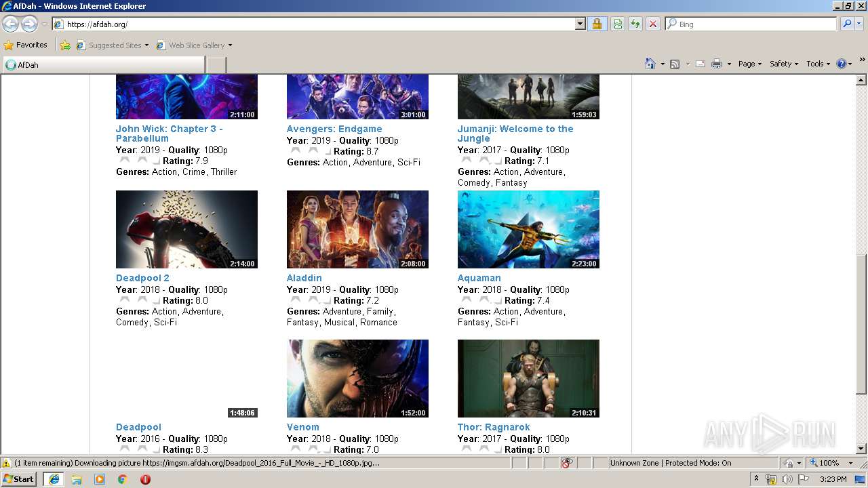Click the Print icon

coord(717,64)
